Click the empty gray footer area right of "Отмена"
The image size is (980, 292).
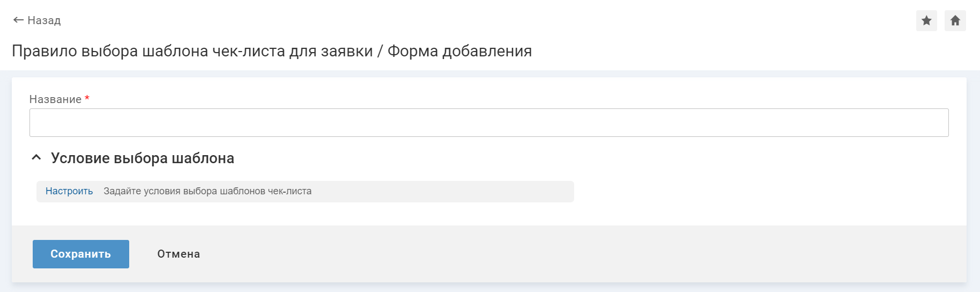[536, 254]
